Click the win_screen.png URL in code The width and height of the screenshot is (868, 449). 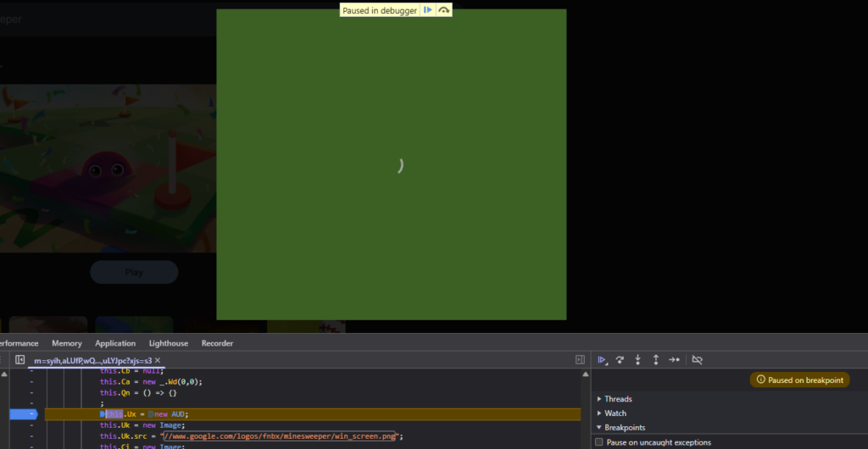pyautogui.click(x=279, y=436)
